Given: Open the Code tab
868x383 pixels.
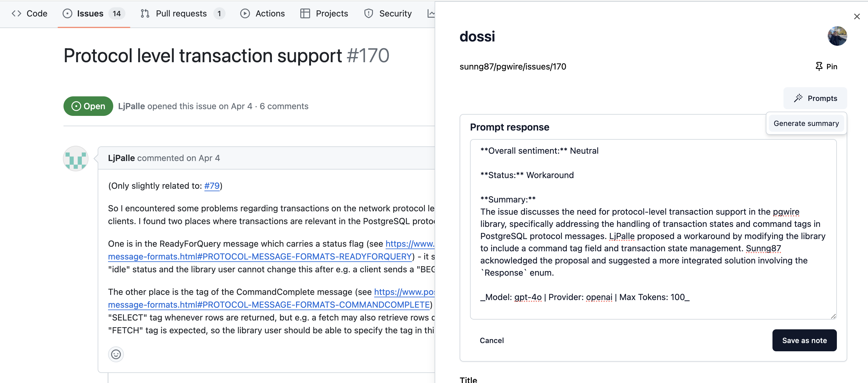Looking at the screenshot, I should click(30, 13).
